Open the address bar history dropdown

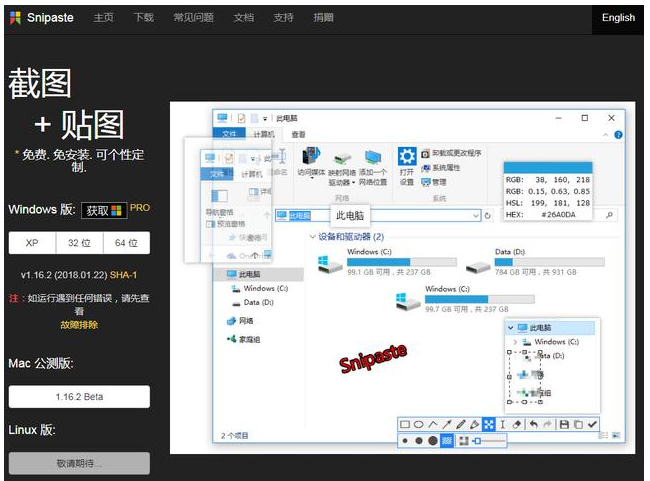click(x=475, y=216)
